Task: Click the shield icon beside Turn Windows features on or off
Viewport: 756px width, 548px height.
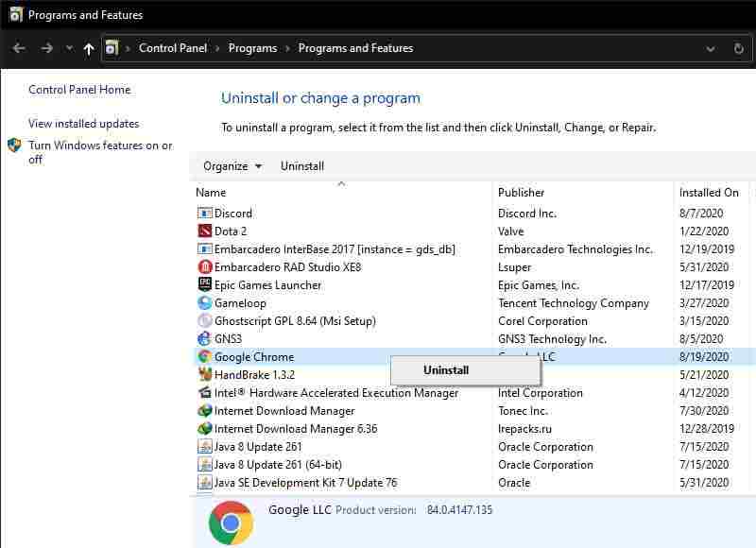Action: point(13,146)
